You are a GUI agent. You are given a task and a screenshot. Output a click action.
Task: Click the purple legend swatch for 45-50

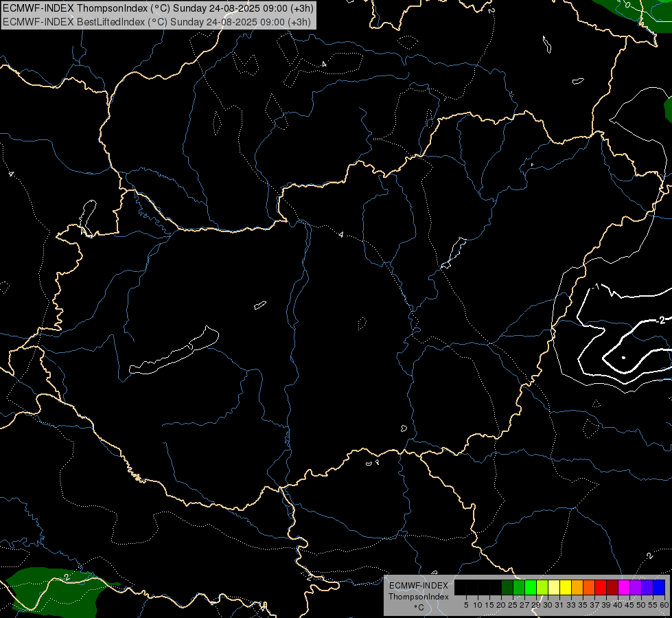[x=636, y=587]
